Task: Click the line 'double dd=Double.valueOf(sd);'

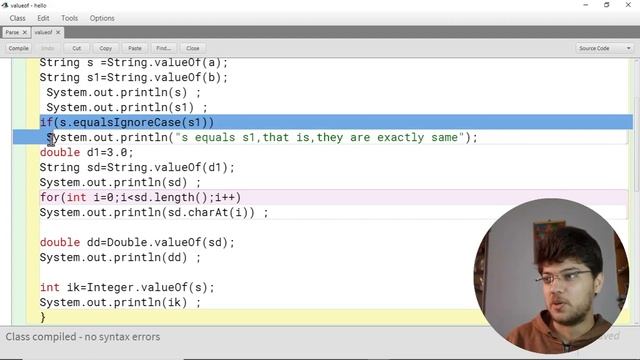Action: tap(137, 242)
